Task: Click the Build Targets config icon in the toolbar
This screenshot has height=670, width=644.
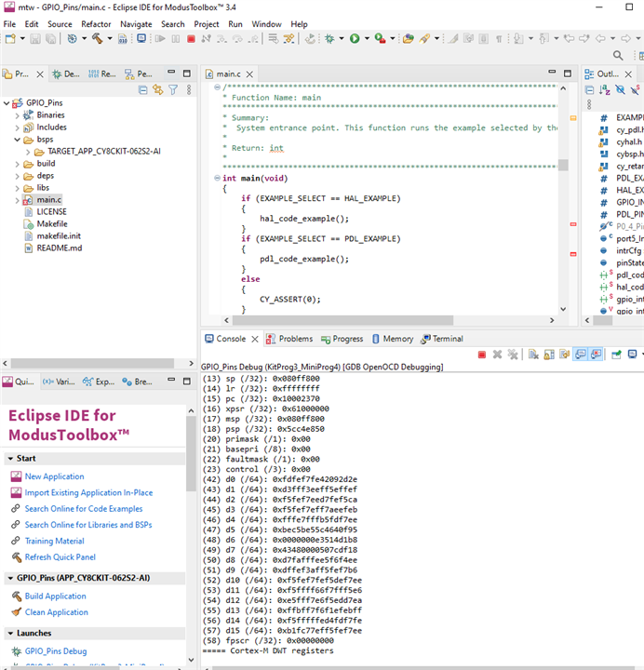Action: click(73, 39)
